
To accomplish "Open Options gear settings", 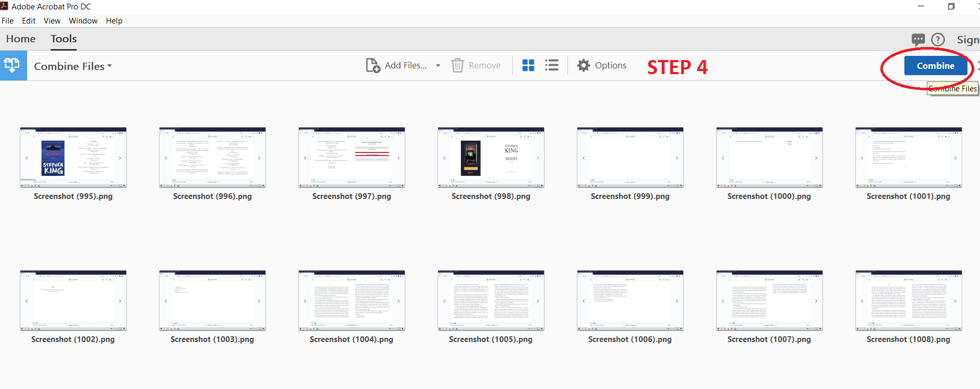I will [x=584, y=65].
